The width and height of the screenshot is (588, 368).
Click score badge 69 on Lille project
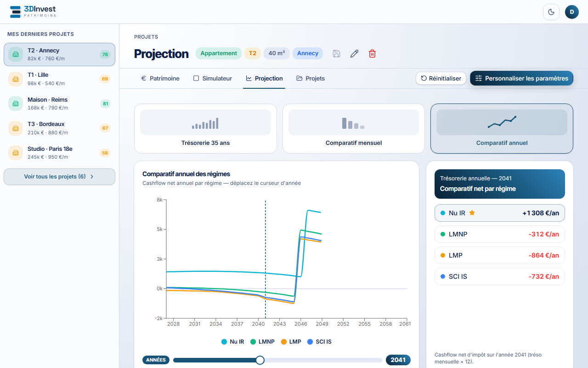tap(105, 79)
